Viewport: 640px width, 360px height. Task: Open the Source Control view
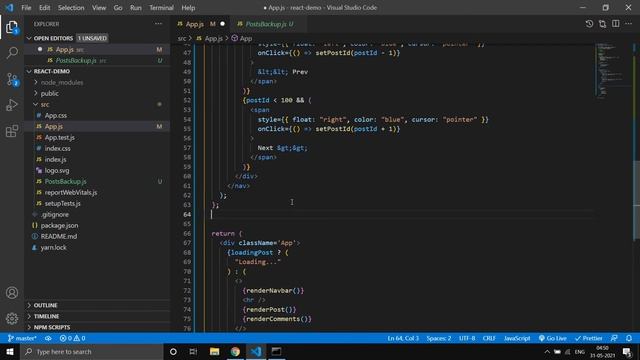[12, 79]
